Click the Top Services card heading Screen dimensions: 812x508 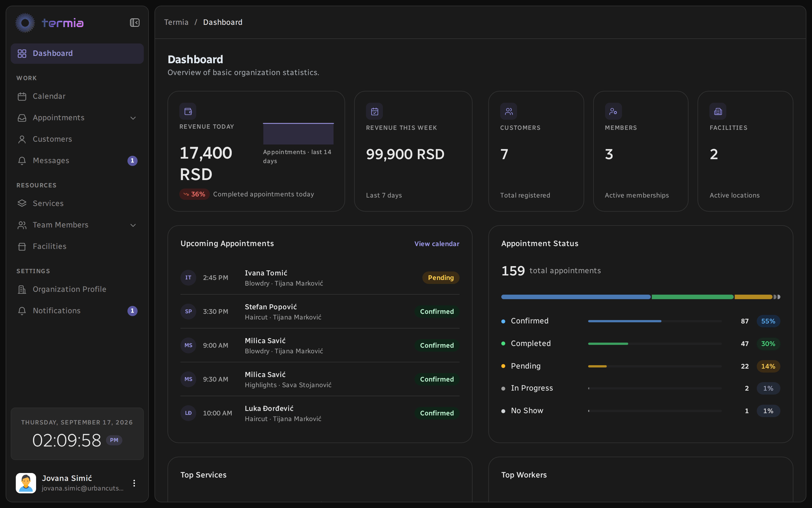pyautogui.click(x=203, y=475)
